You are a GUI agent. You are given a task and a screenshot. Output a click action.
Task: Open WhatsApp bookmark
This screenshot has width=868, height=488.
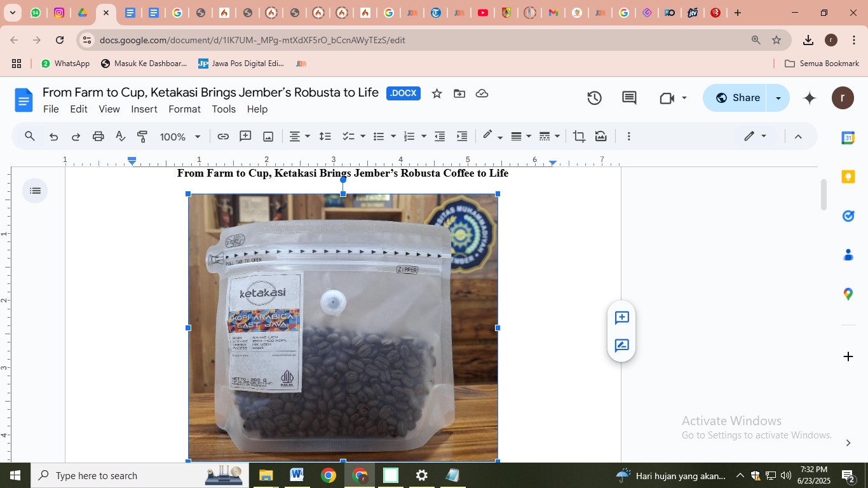coord(65,64)
